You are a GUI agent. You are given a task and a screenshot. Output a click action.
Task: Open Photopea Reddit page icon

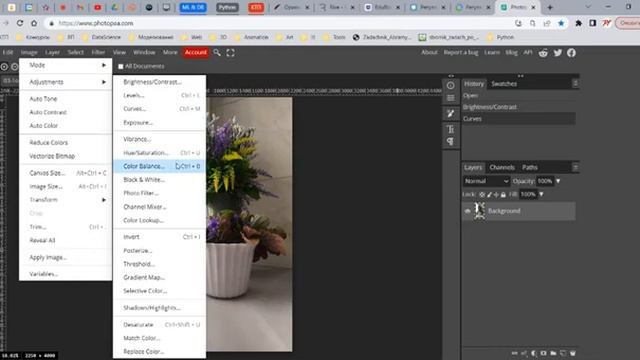click(543, 53)
